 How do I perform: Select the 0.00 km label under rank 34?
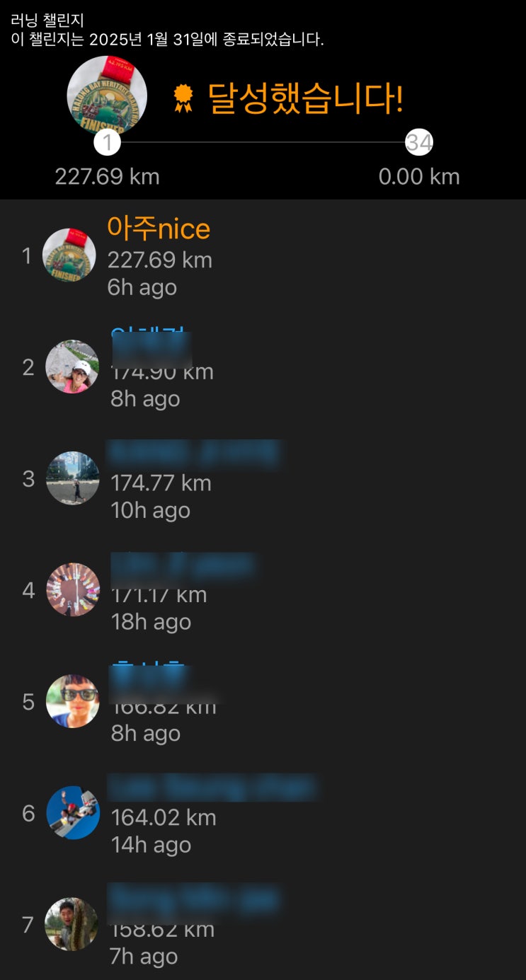tap(419, 177)
